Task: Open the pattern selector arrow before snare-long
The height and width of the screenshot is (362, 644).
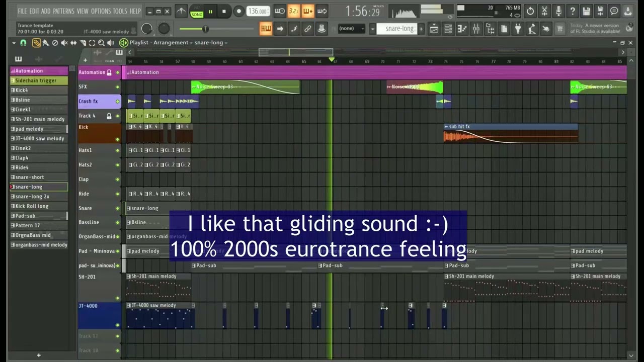Action: point(372,29)
